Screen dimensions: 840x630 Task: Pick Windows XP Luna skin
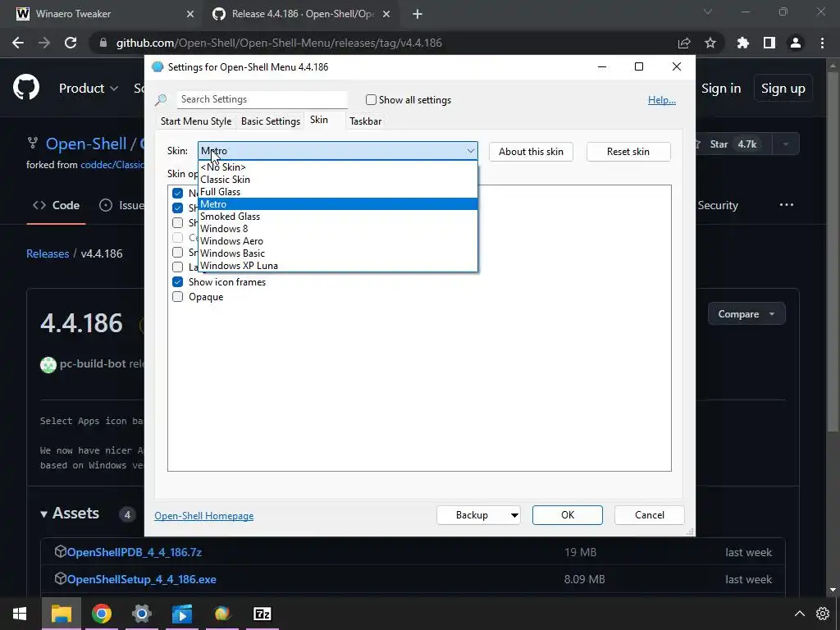(x=337, y=266)
